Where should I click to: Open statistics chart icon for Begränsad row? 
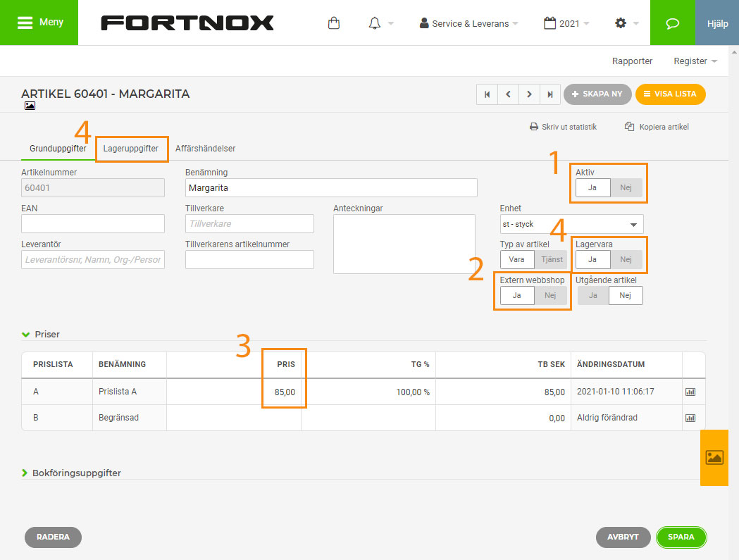click(690, 418)
